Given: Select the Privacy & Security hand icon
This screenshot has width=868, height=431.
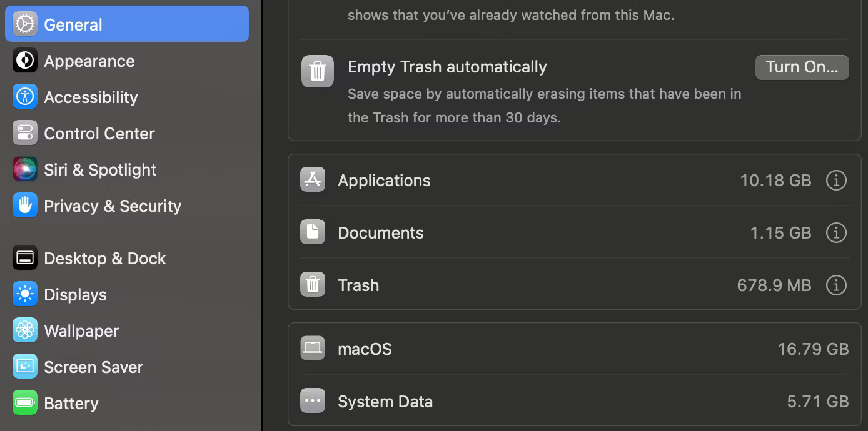Looking at the screenshot, I should (24, 206).
